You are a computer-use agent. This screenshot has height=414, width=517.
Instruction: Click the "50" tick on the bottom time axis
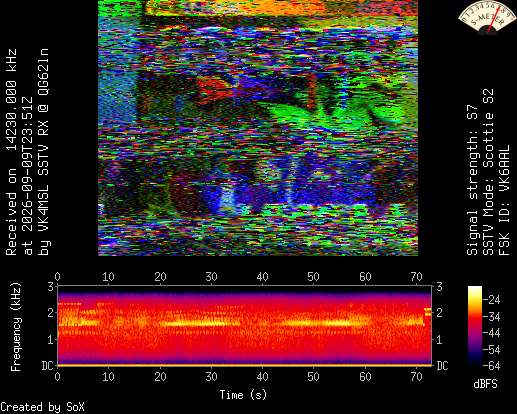[x=313, y=377]
